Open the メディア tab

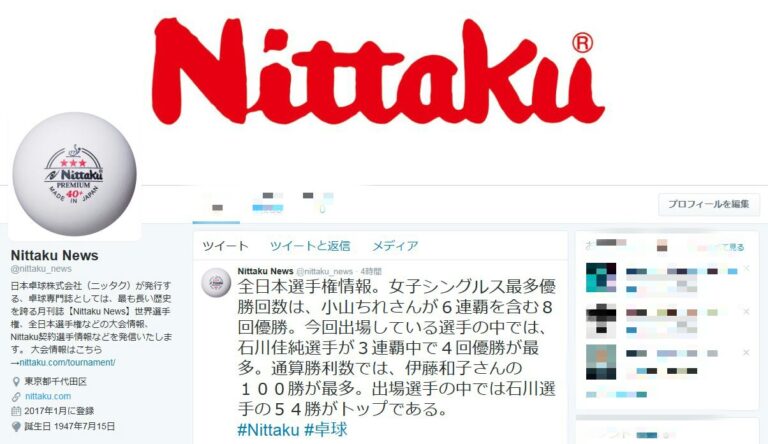click(395, 246)
